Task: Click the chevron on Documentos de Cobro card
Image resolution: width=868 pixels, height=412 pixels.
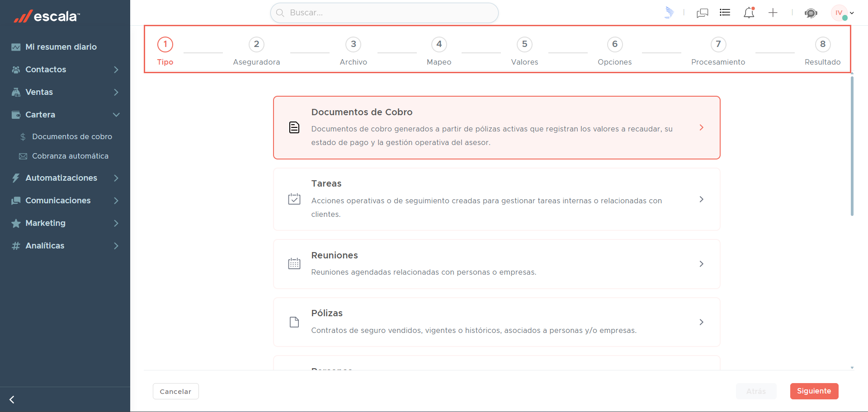Action: pyautogui.click(x=701, y=127)
